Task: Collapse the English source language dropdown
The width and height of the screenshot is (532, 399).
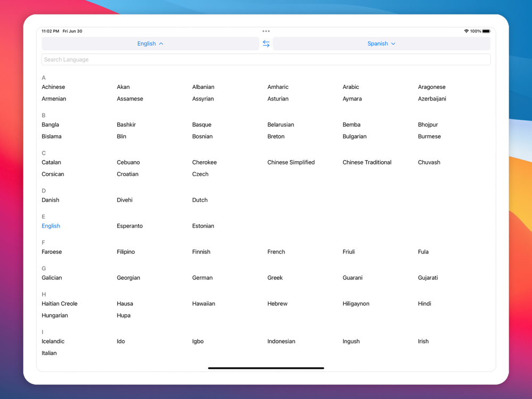Action: point(151,44)
